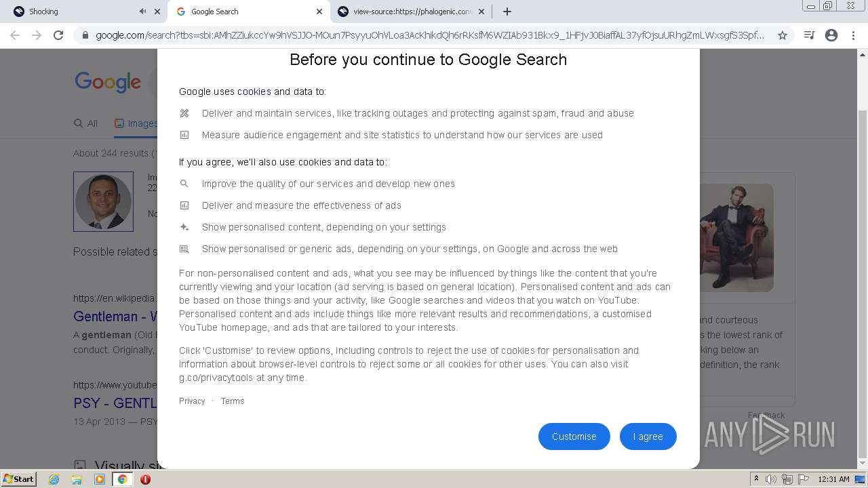Screen dimensions: 868x488
Task: Open the Chrome three-dot menu
Action: (853, 35)
